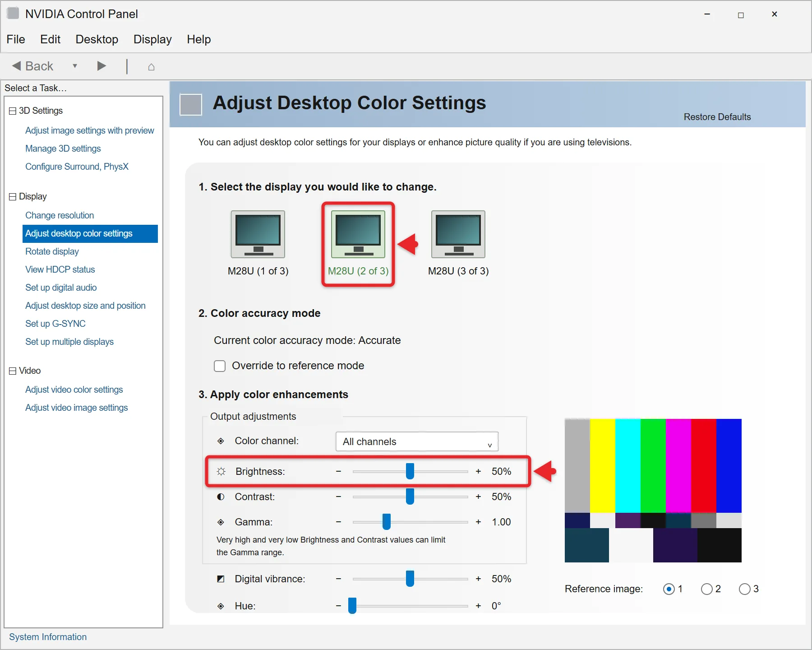Click the Back arrow icon
Screen dimensions: 812x650
tap(17, 66)
